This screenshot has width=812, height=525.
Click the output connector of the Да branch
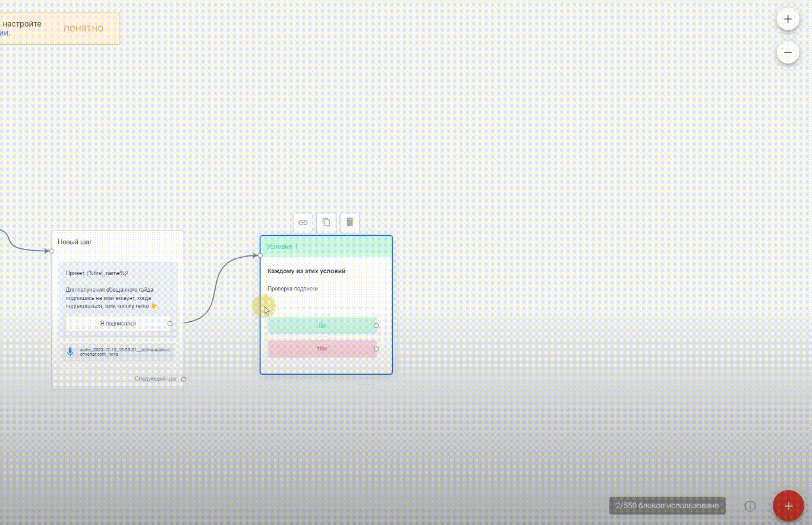pyautogui.click(x=376, y=325)
